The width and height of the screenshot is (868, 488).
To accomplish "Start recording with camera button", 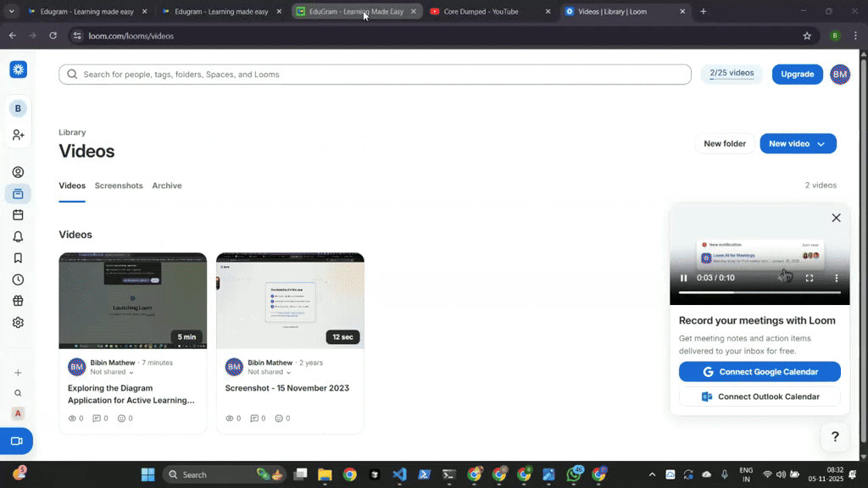I will (17, 441).
